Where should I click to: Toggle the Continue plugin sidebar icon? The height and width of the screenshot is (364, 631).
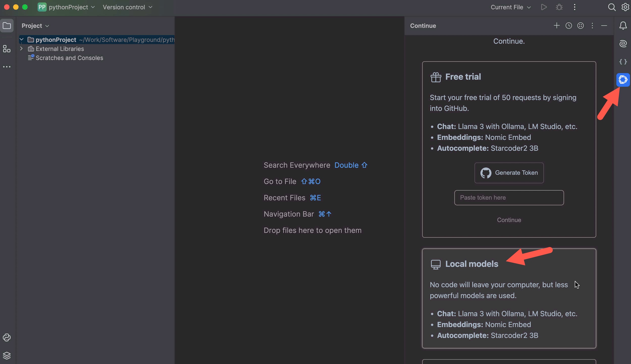623,80
